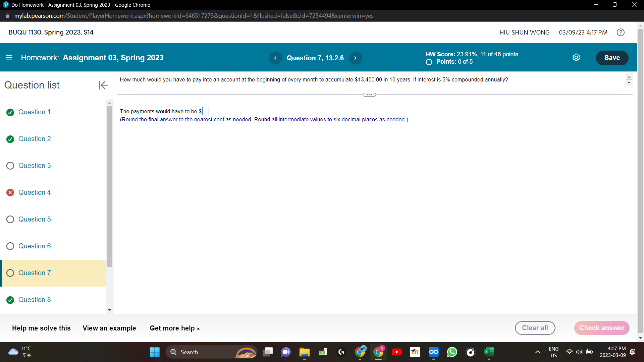The height and width of the screenshot is (362, 644).
Task: Click the answer input field after the dollar sign
Action: click(206, 111)
